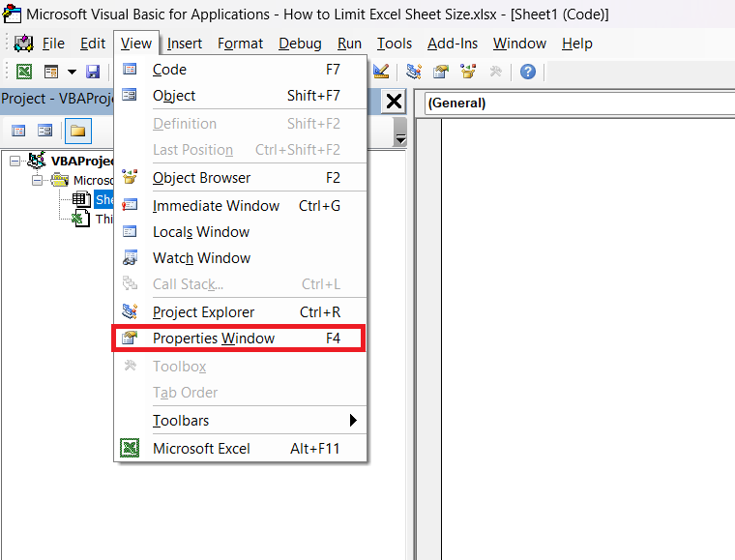Screen dimensions: 735x560
Task: Choose Immediate Window from the View menu
Action: pos(241,206)
